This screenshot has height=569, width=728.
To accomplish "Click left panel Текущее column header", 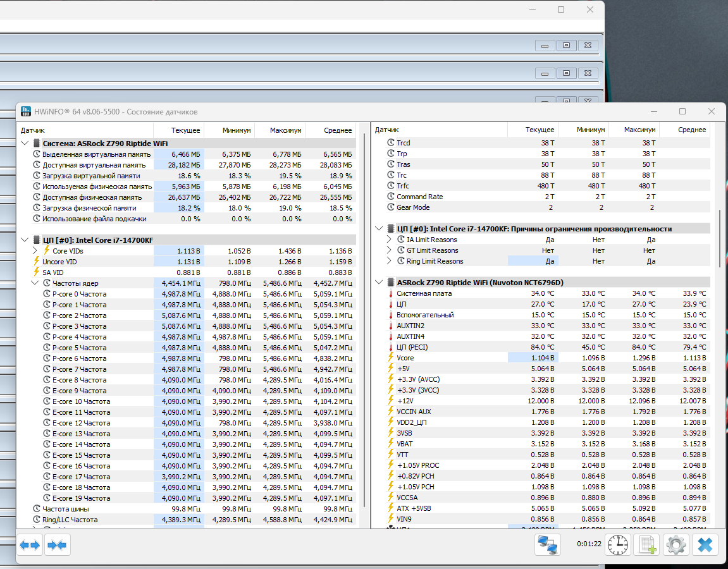I will [179, 130].
